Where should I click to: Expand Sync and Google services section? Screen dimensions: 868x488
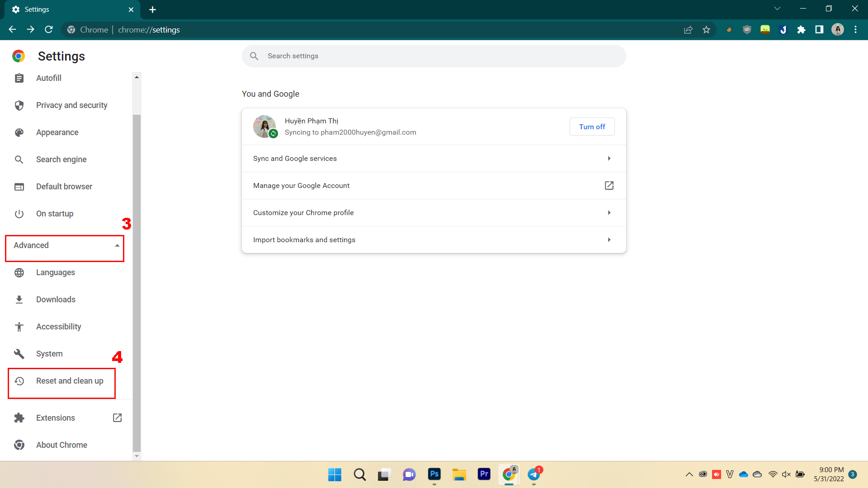434,158
